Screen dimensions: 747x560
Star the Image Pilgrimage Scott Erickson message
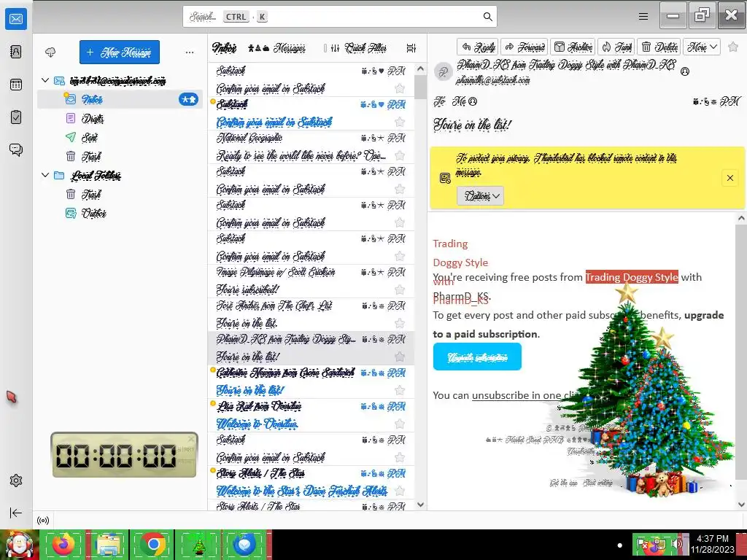click(400, 290)
